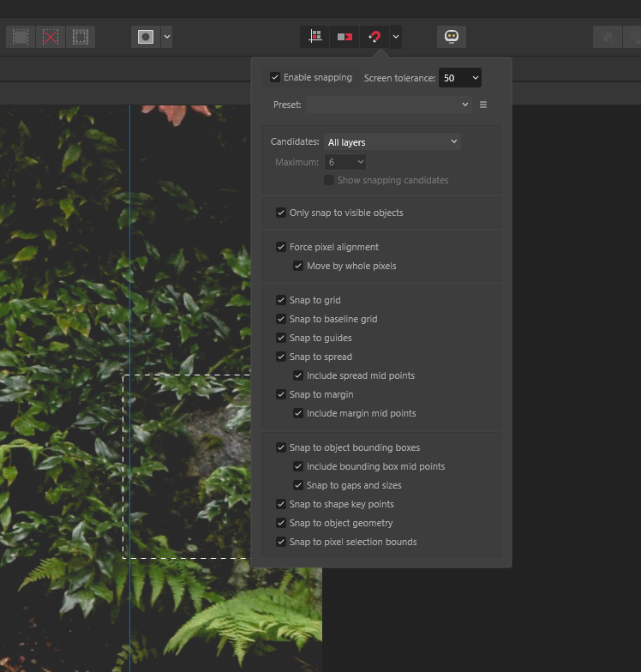Click the Invert Pixel Selection icon
The image size is (641, 672).
81,37
